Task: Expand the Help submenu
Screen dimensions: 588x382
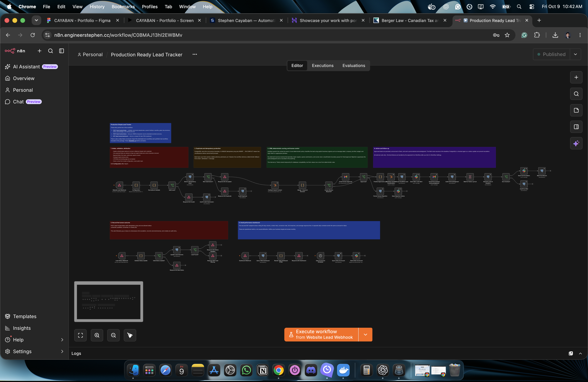Action: tap(62, 340)
